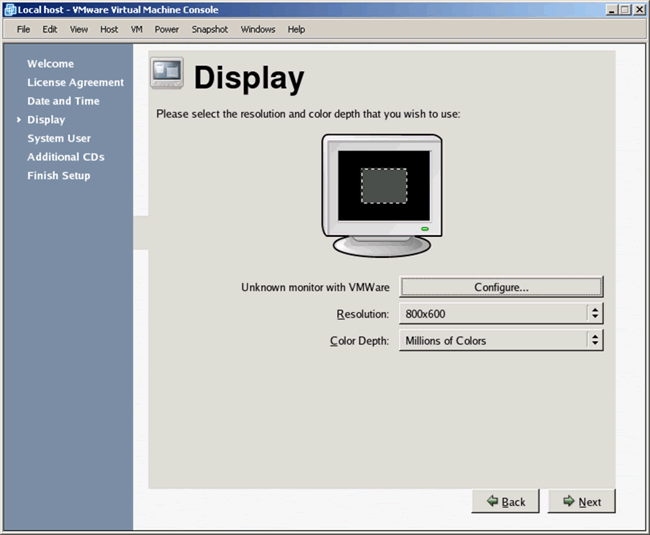Click the Configure... monitor button

[501, 287]
